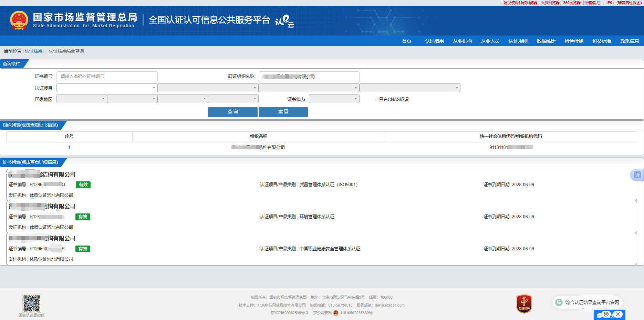Open settings gear in chat widget

click(x=606, y=314)
